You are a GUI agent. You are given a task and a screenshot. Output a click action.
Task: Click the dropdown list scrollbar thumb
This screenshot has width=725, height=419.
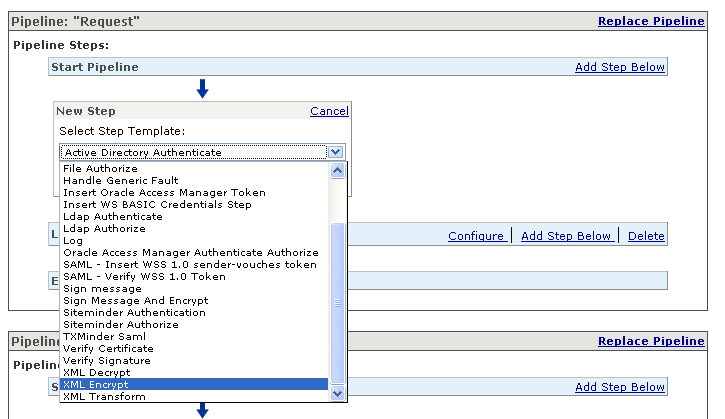(x=338, y=303)
